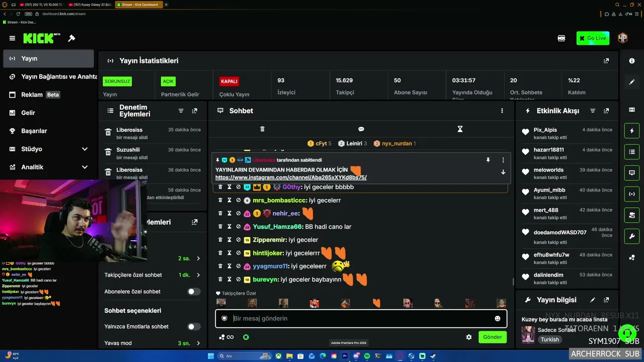Unpin the pinned message with the pin icon
Screen dimensions: 644x362
pos(488,160)
